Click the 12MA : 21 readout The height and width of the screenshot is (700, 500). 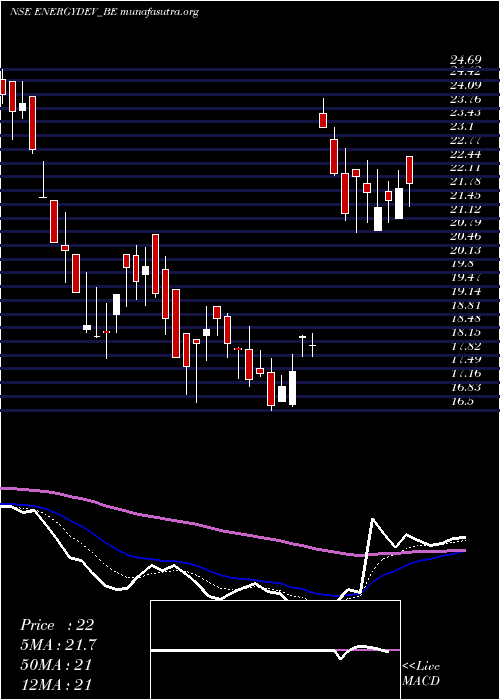[x=56, y=685]
